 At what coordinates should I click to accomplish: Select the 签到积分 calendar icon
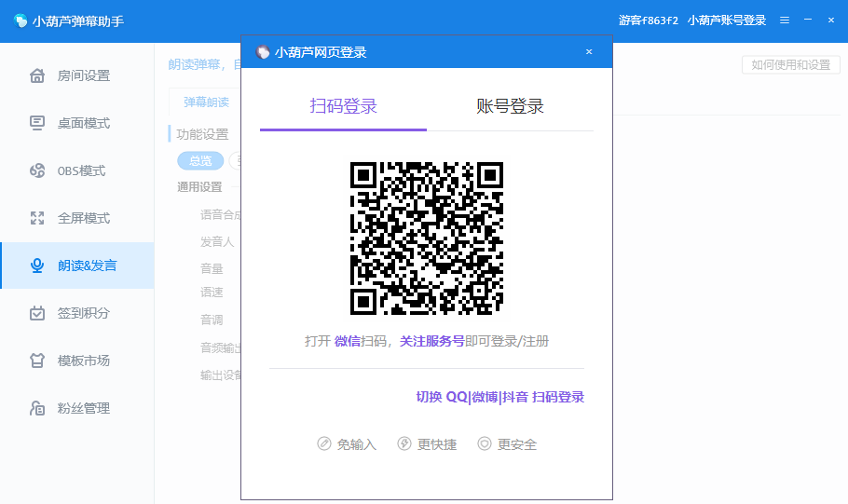pos(36,313)
